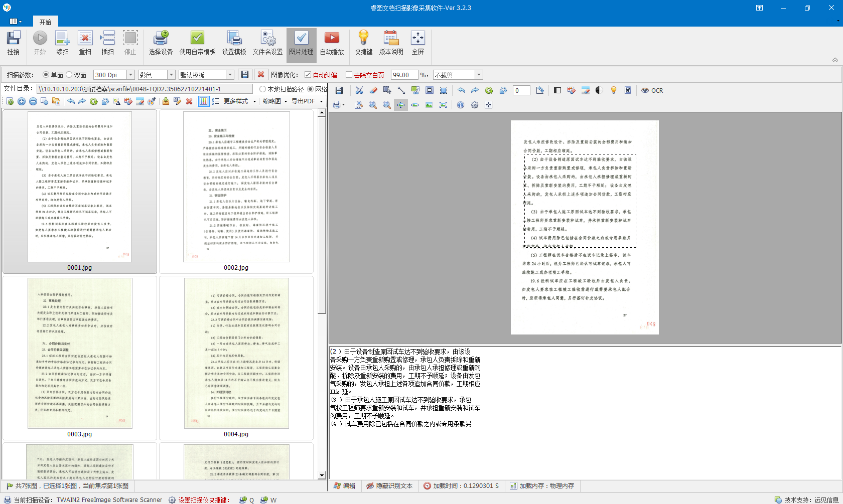
Task: Click 加载内存 : 物理内存 status entry
Action: pos(542,486)
